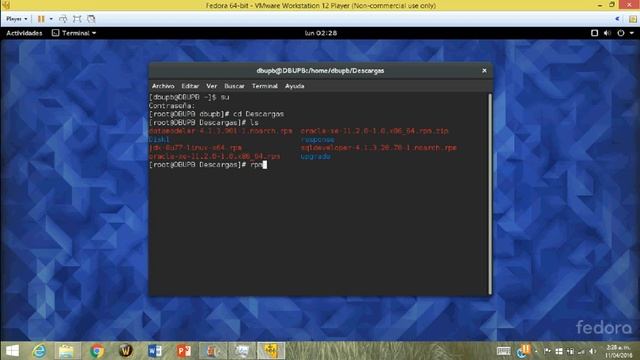Viewport: 640px width, 360px height.
Task: Click the orange-badged tray icon beside the keyboard icon
Action: coord(523,351)
